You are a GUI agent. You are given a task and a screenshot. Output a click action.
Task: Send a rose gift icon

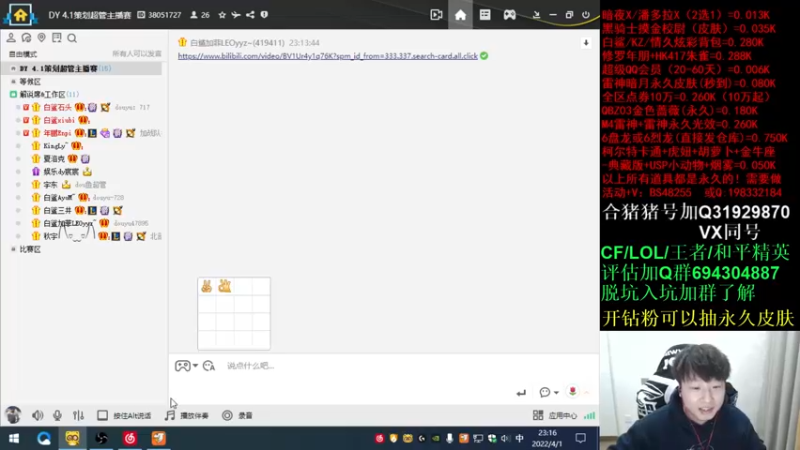point(572,391)
